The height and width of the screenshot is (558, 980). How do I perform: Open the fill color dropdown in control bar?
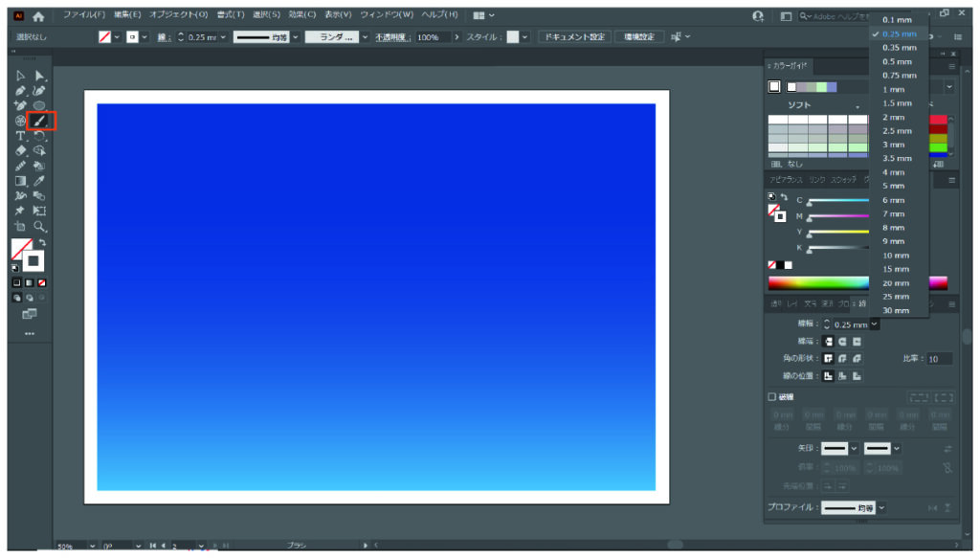coord(116,37)
